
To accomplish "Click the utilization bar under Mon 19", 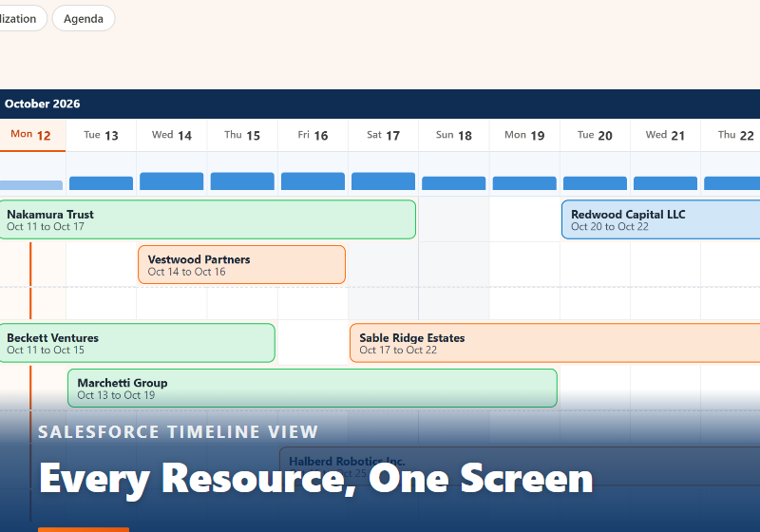I will tap(524, 183).
